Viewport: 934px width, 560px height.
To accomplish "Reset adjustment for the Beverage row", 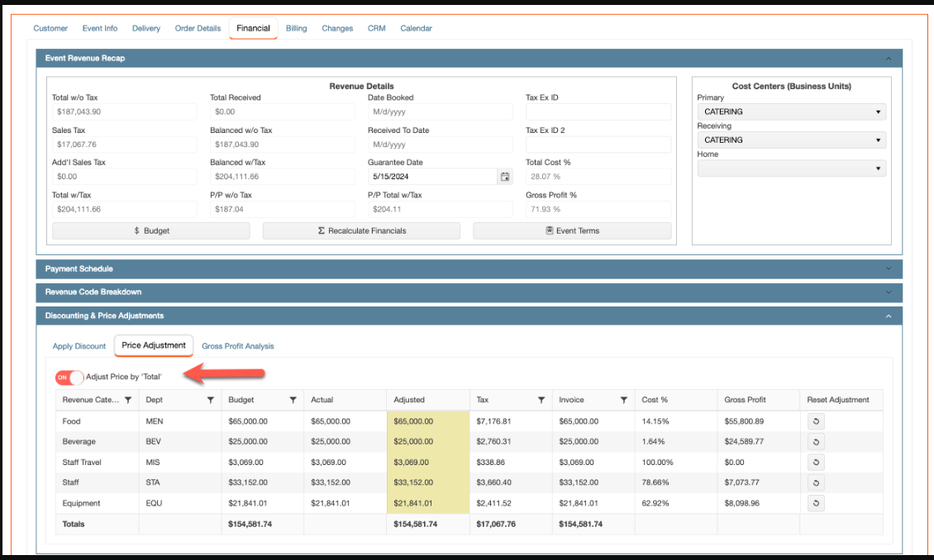I will [816, 442].
